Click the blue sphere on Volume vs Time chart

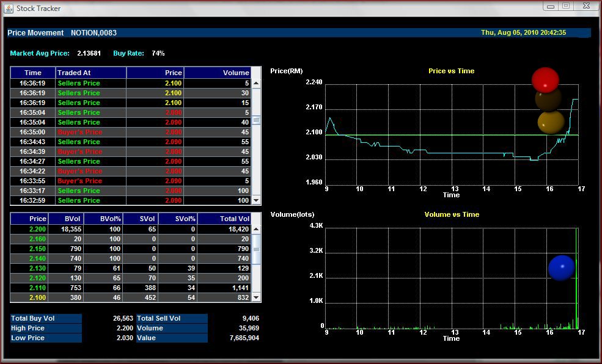(561, 267)
